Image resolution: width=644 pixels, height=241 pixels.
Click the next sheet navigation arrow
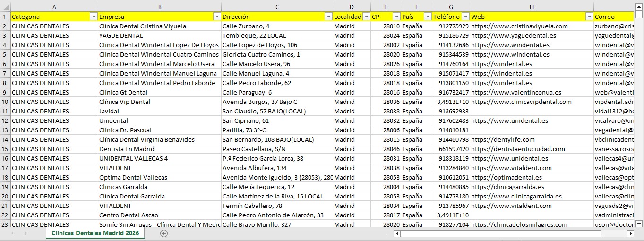26,233
